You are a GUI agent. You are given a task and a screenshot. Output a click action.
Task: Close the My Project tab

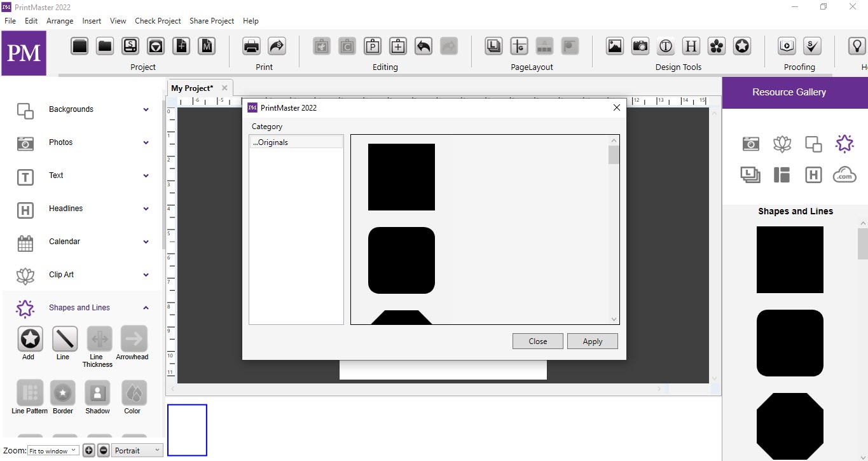(224, 88)
